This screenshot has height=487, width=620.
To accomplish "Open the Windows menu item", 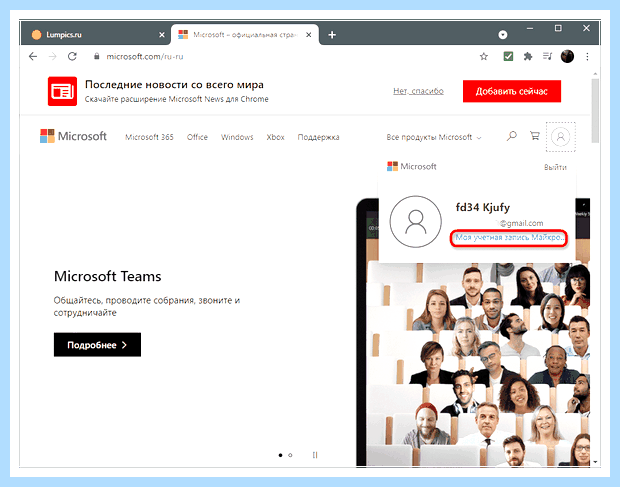I will point(237,137).
